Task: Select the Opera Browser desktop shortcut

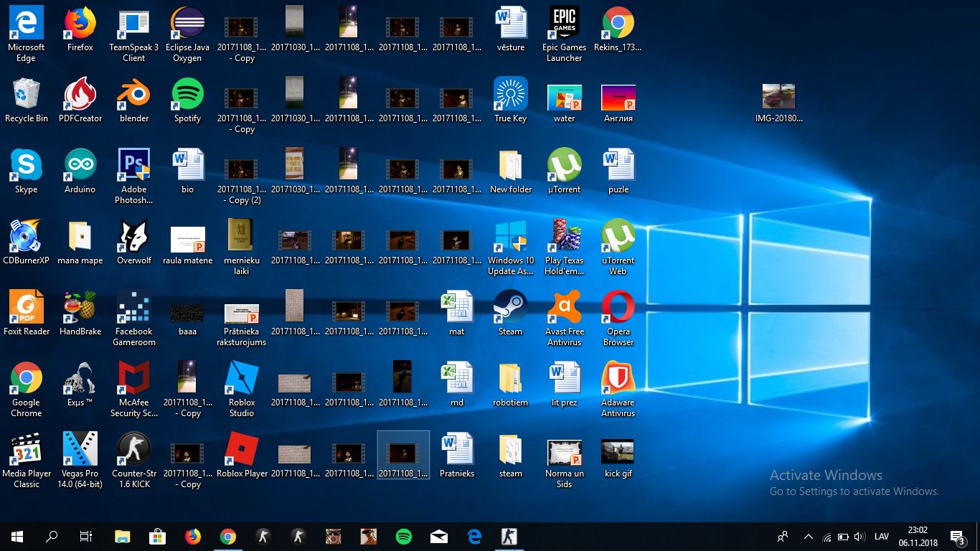Action: pyautogui.click(x=618, y=319)
